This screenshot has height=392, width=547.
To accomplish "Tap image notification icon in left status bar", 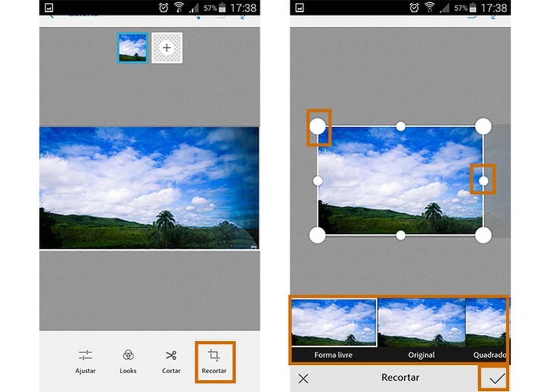I will [49, 8].
